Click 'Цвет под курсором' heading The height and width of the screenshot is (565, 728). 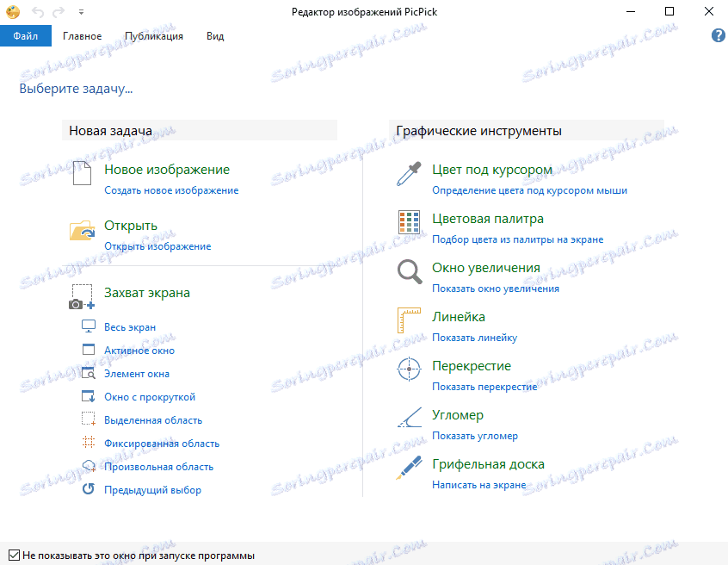tap(491, 170)
